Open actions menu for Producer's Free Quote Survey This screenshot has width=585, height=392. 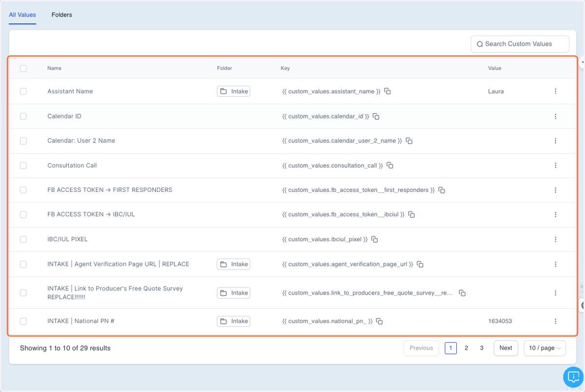tap(555, 293)
